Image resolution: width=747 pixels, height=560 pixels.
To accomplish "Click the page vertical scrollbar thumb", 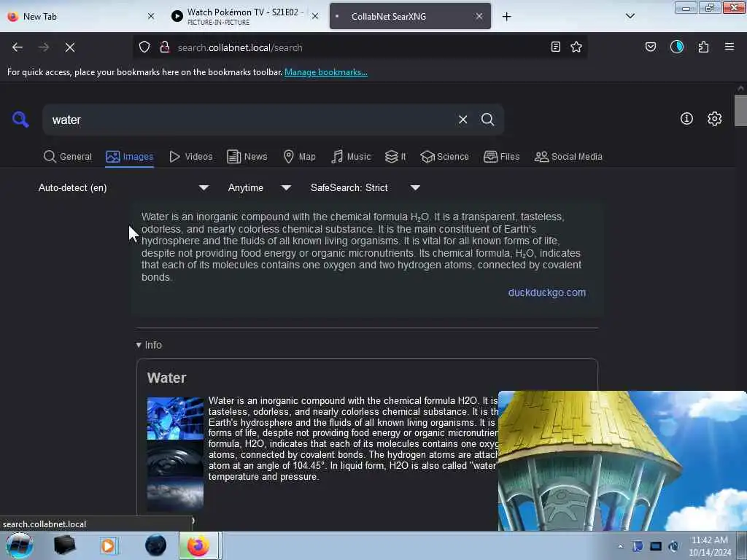I will (x=740, y=111).
